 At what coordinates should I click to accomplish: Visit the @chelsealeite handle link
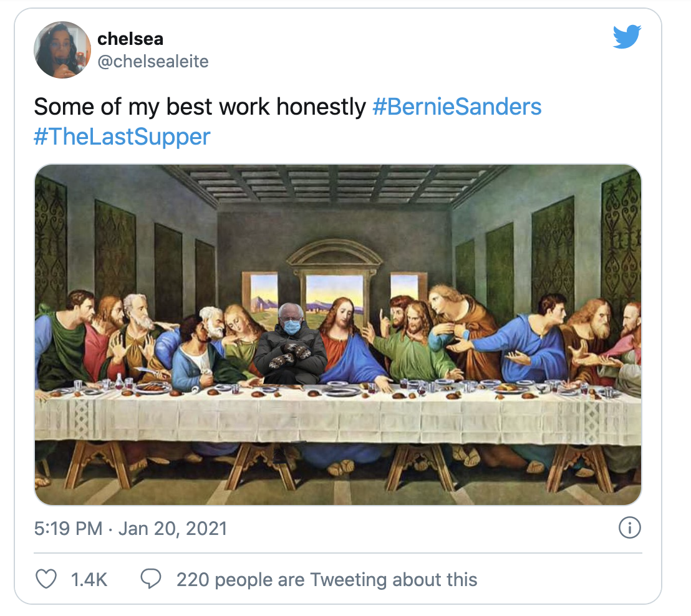tap(153, 61)
